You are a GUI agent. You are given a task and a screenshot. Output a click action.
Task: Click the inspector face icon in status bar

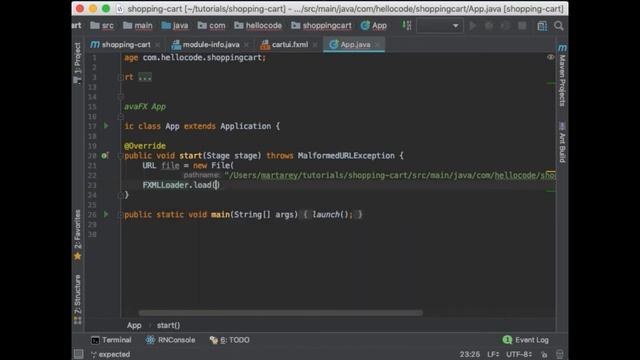pos(559,354)
